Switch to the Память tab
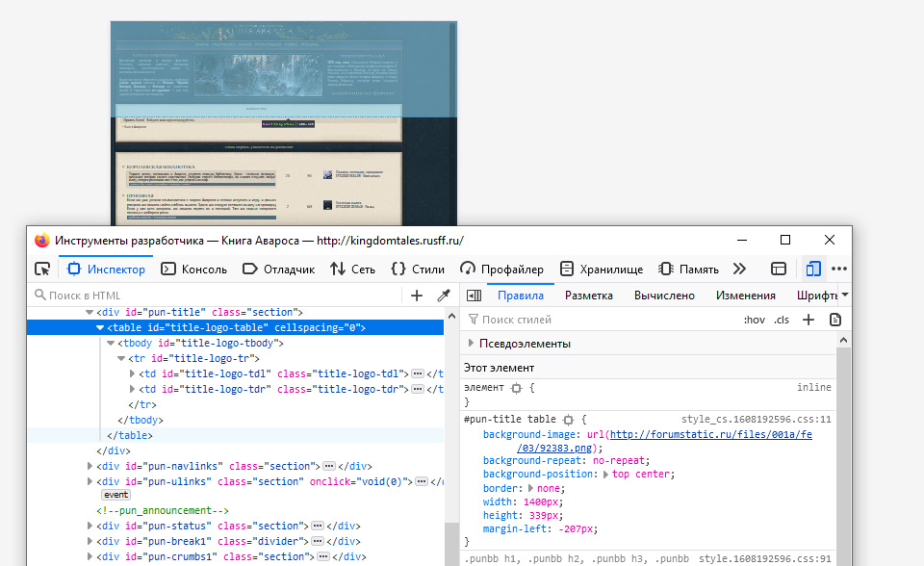This screenshot has width=924, height=566. click(x=688, y=269)
